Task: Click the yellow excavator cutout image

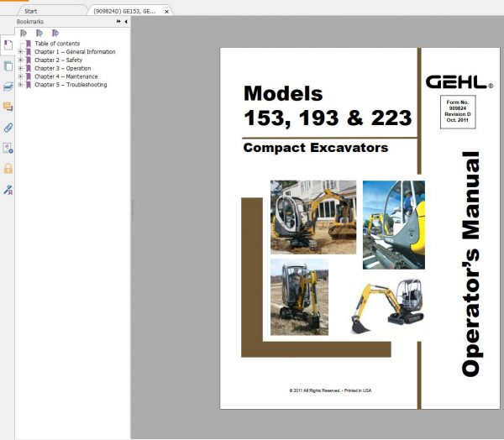Action: point(387,306)
